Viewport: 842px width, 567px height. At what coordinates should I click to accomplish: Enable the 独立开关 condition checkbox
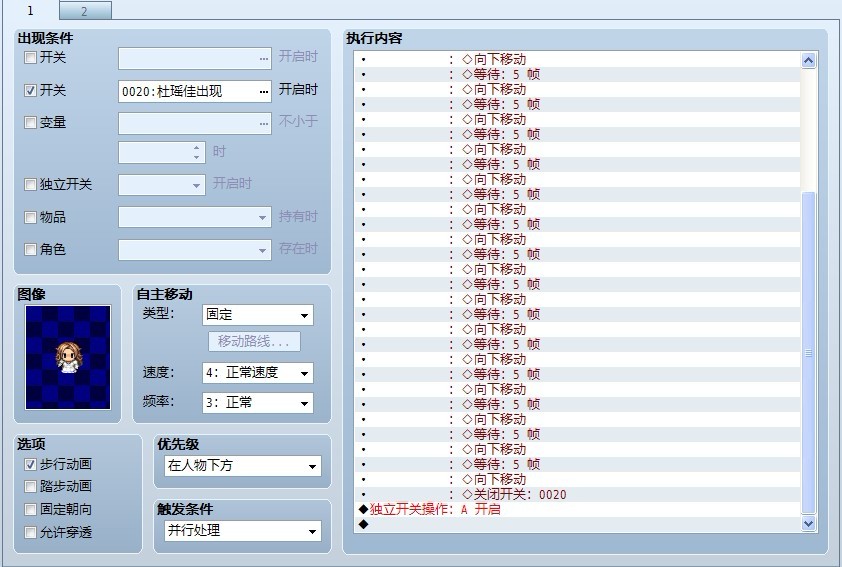pyautogui.click(x=31, y=185)
